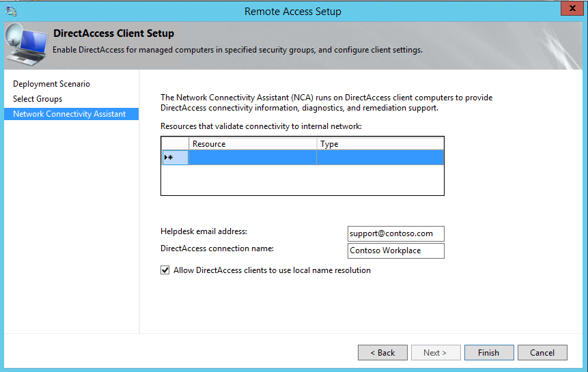Toggle Allow DirectAccess clients local name resolution

tap(165, 270)
